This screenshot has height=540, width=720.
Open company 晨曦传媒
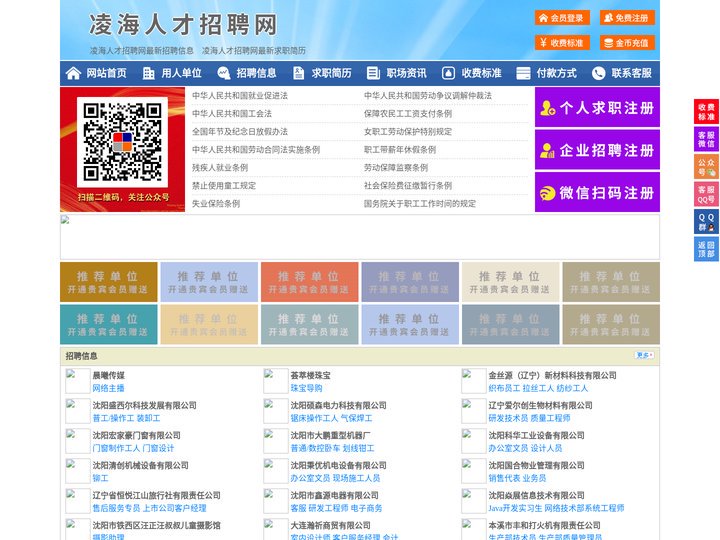pyautogui.click(x=108, y=375)
